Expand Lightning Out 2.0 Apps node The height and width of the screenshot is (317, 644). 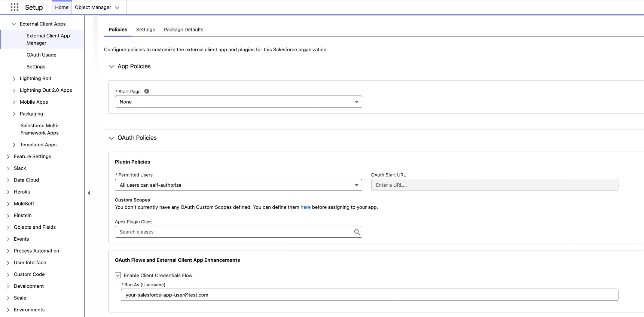(14, 91)
